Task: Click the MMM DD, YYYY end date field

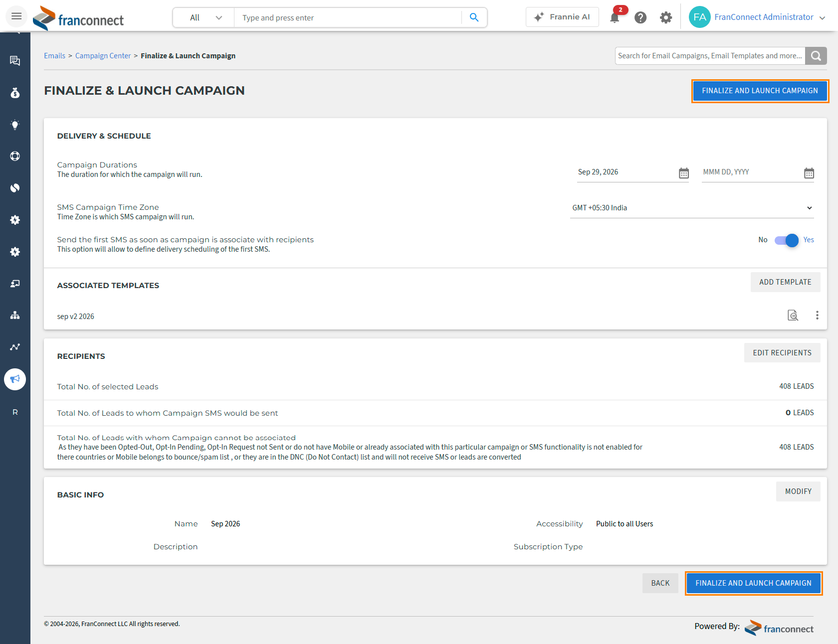Action: [x=751, y=172]
